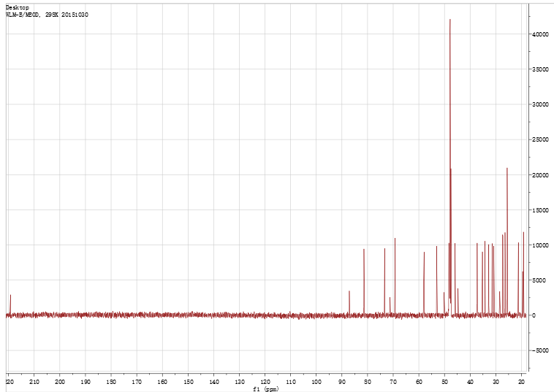Screen dimensions: 554x392
Task: Click the 20000 intensity axis label
Action: tap(541, 175)
